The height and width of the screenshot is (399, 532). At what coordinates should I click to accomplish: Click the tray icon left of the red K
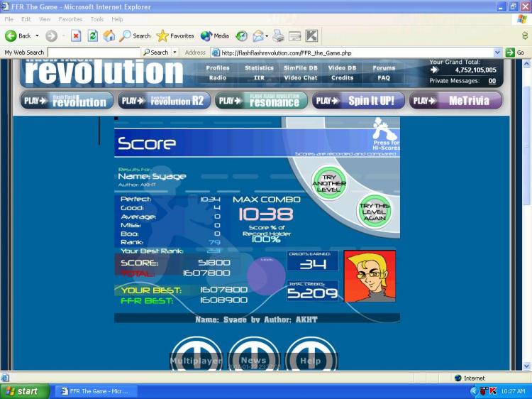[x=484, y=391]
